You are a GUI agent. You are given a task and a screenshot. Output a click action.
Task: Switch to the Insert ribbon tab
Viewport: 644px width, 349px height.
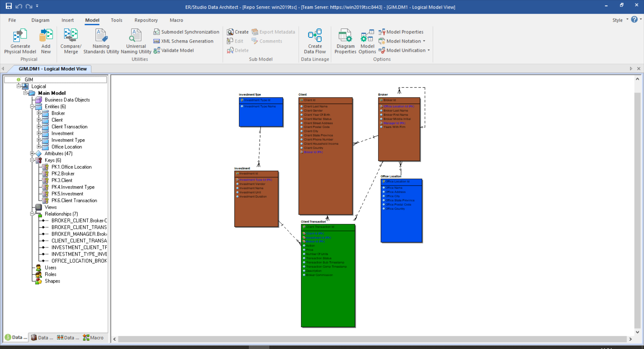67,20
